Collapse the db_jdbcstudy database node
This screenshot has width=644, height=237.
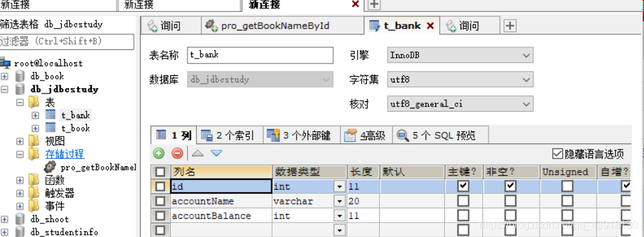click(5, 89)
